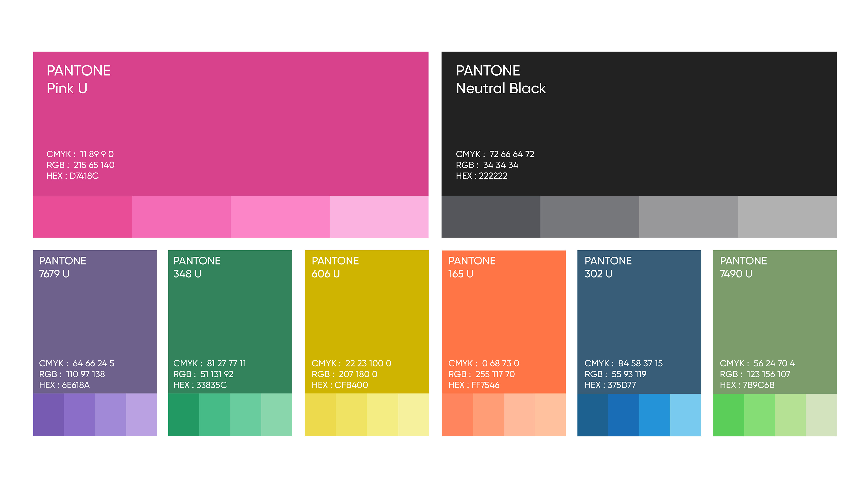Click the 'CMYK : 84 58 37 15' text
This screenshot has height=488, width=868.
623,363
